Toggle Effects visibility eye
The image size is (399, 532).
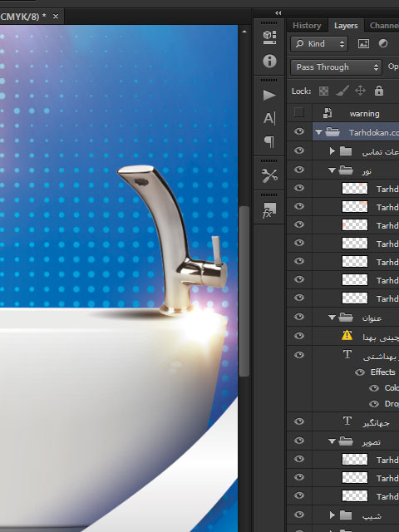tap(360, 372)
